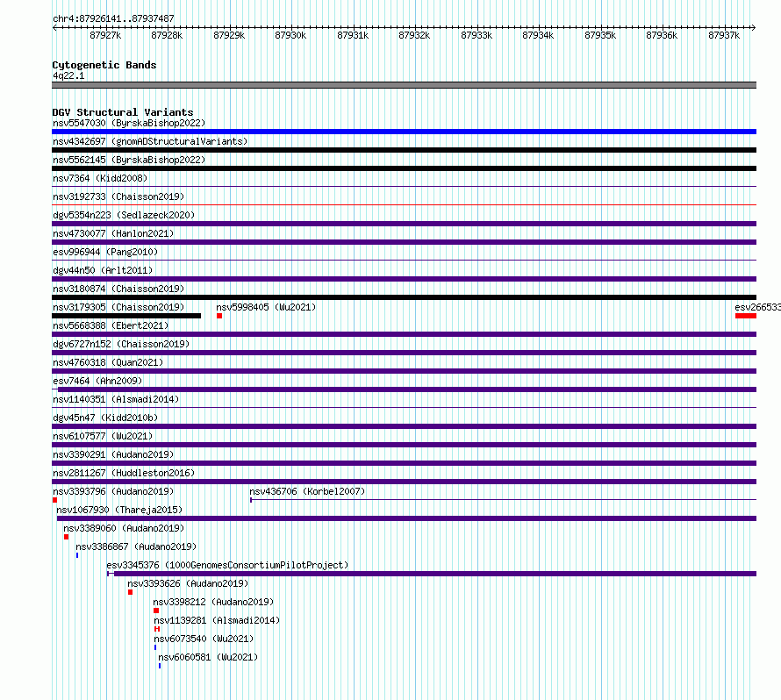Click nsv3389060 (Audano2019) label

[124, 528]
